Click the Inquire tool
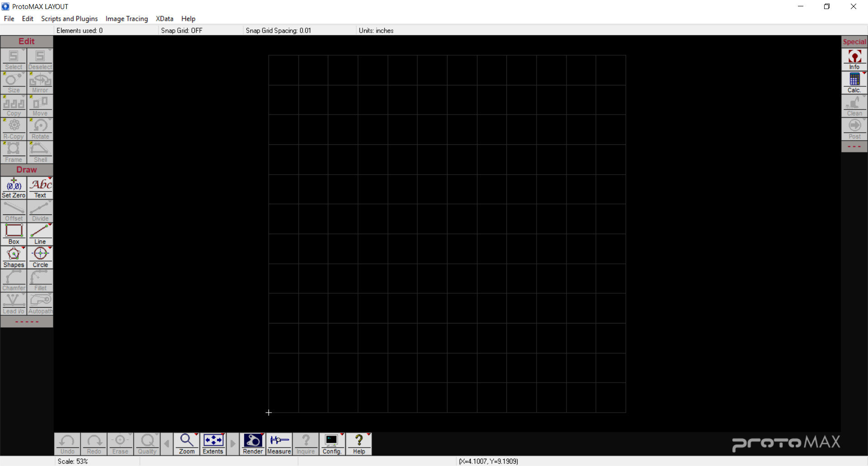Image resolution: width=868 pixels, height=466 pixels. tap(306, 444)
